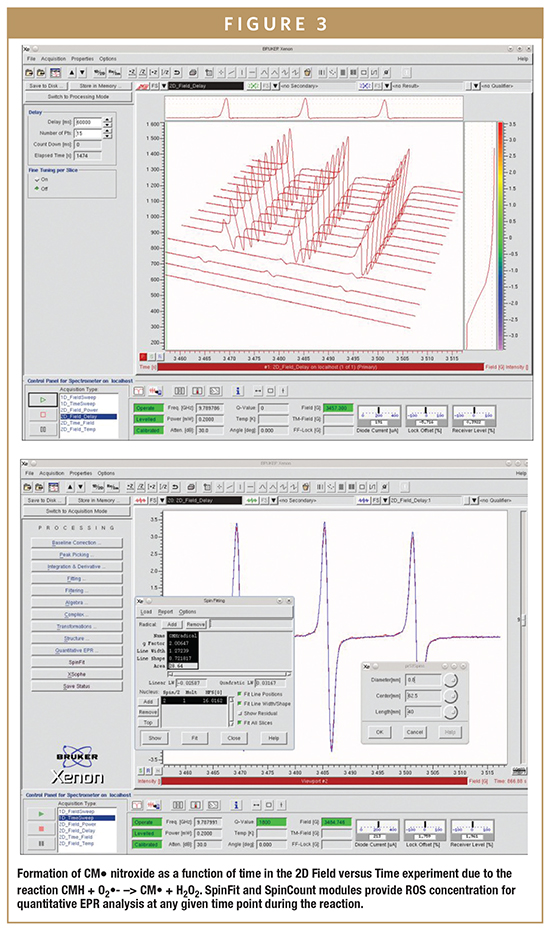
Task: Open the 'no Qualifier' dropdown arrow in the upper window
Action: click(475, 86)
